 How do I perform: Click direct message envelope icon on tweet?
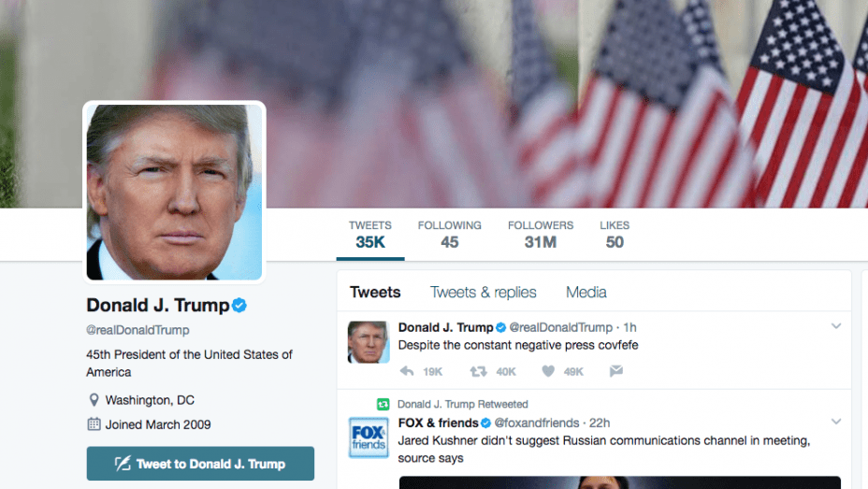pyautogui.click(x=616, y=370)
